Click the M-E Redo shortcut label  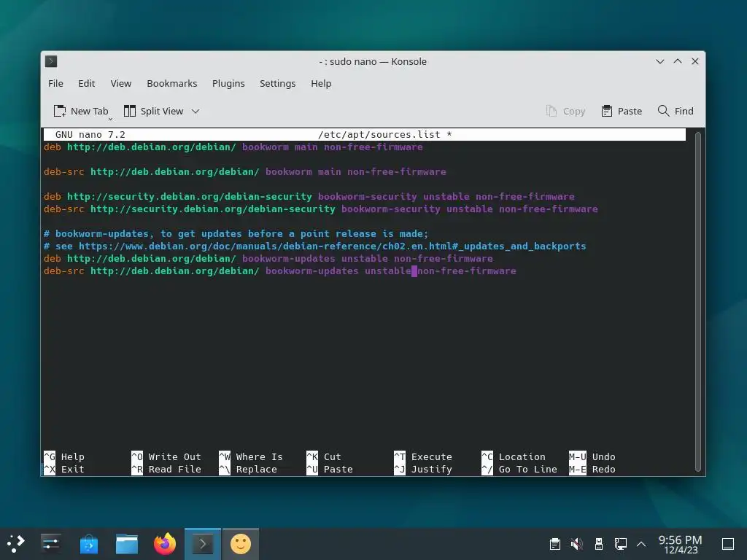592,469
